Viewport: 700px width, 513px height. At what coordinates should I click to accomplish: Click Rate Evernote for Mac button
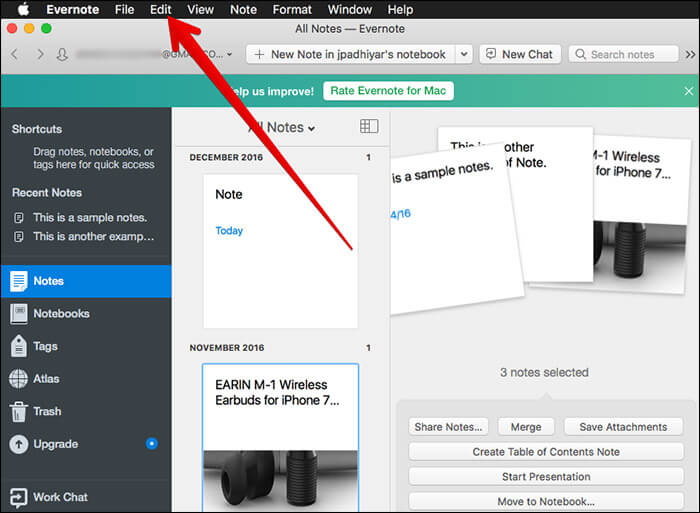click(x=388, y=91)
